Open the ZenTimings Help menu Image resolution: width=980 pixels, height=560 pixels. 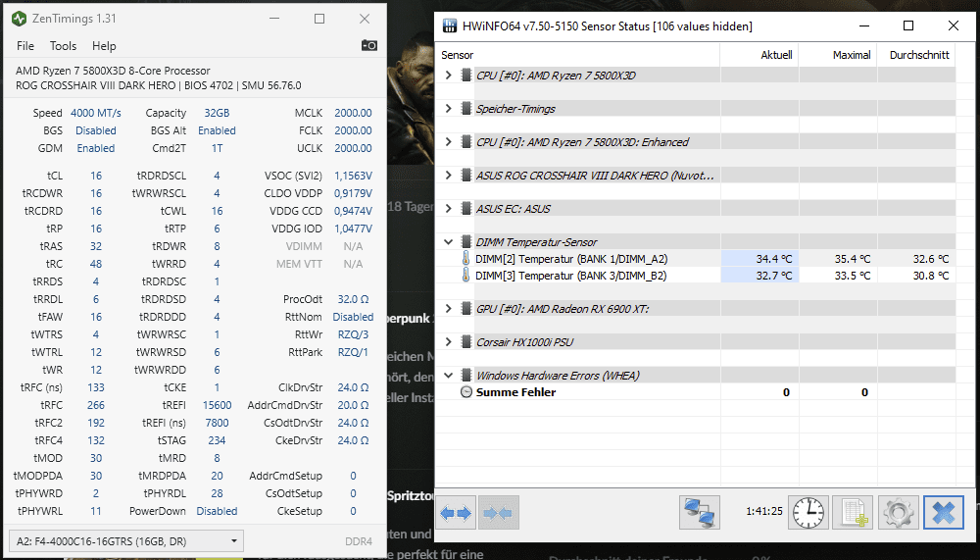coord(104,46)
